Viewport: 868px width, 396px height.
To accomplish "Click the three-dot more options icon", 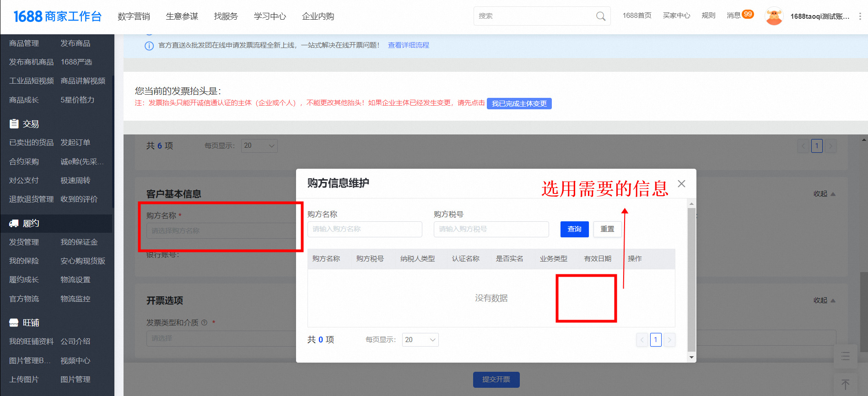I will [860, 16].
